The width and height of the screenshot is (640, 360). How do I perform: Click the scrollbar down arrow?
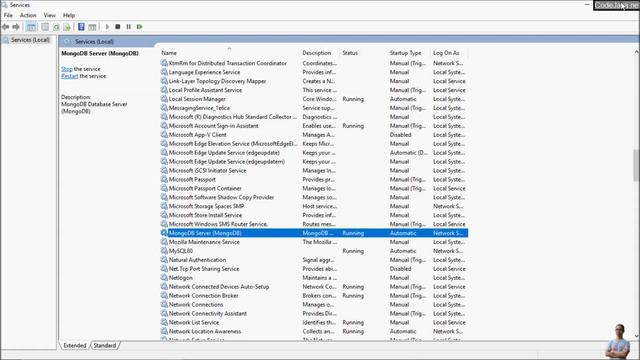636,336
